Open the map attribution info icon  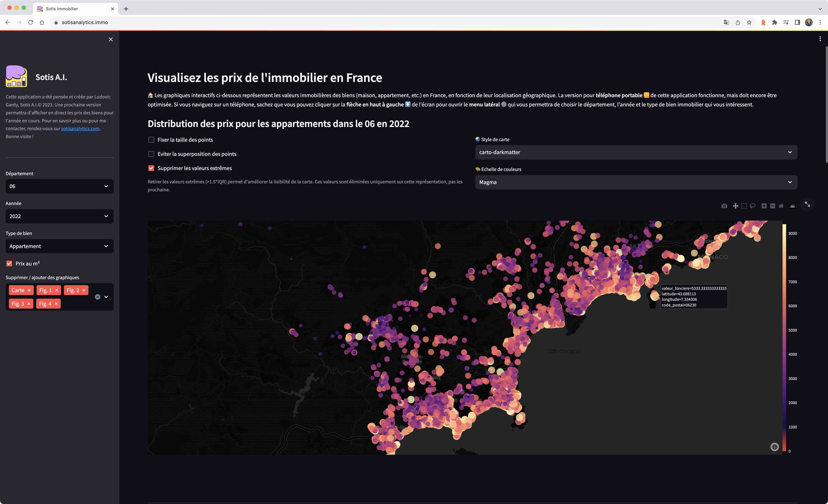point(775,447)
